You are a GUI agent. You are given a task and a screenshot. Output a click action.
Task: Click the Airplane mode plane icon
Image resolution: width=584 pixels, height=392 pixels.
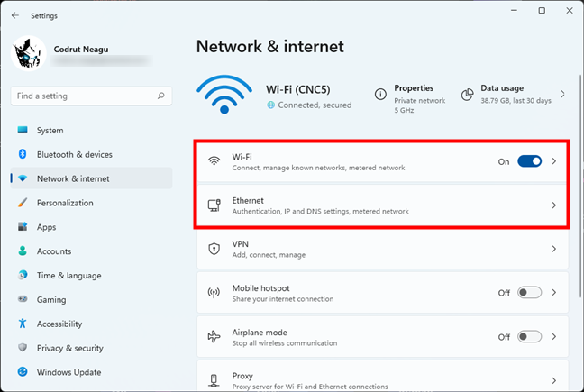click(x=214, y=336)
